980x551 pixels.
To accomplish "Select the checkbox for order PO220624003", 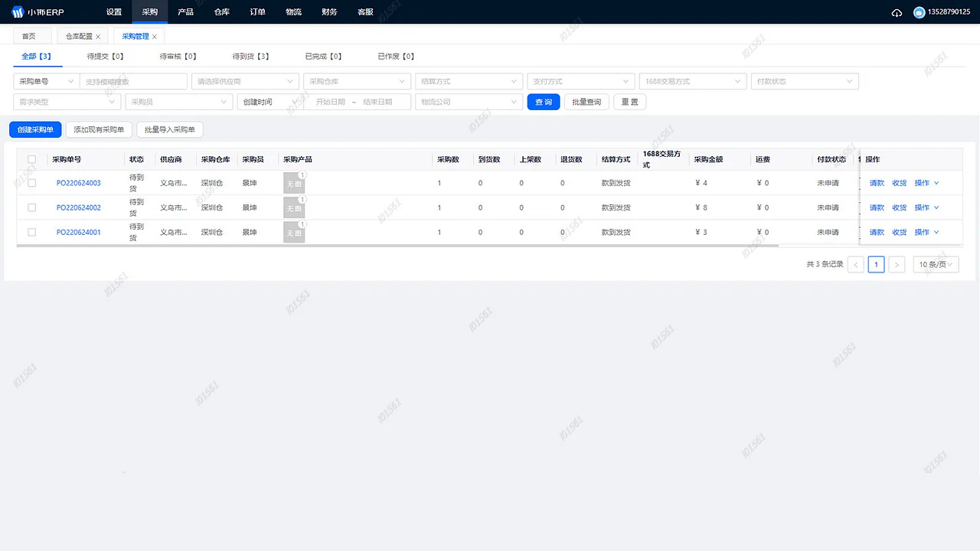I will pos(31,183).
